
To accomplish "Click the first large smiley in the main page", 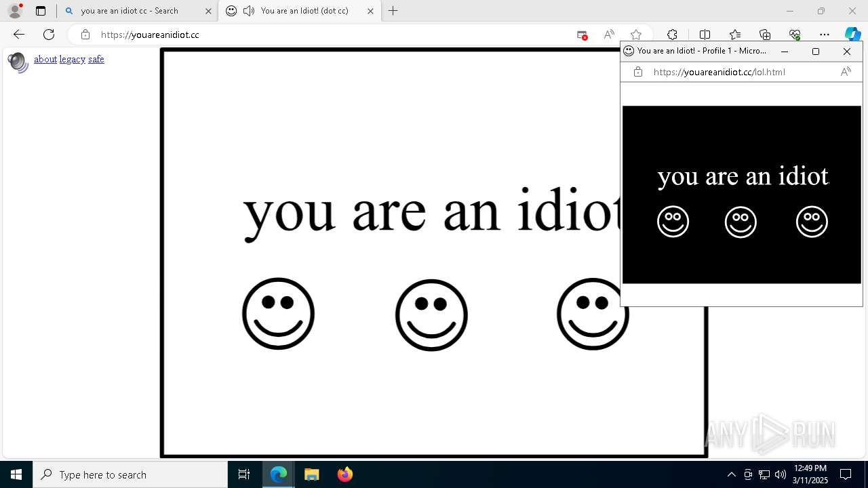I will [278, 314].
